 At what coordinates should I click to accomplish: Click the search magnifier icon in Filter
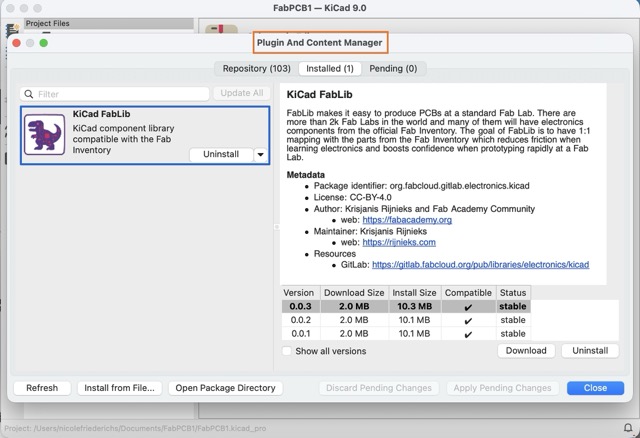pos(29,94)
